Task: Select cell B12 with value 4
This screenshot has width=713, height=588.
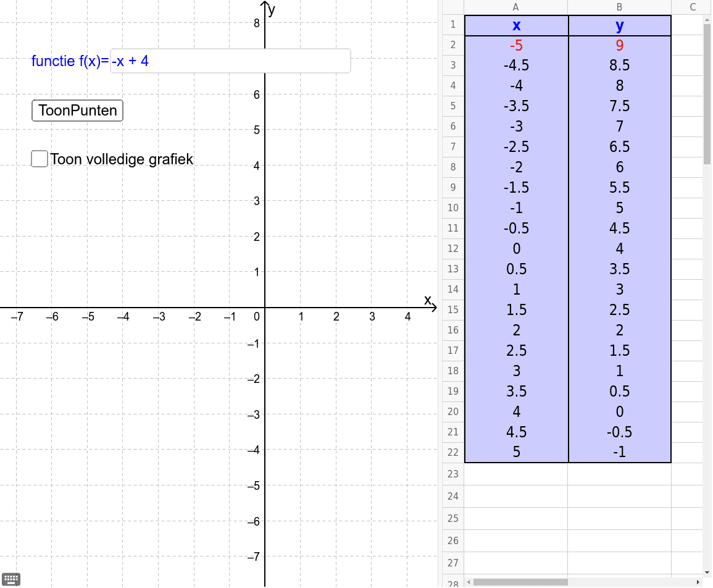Action: point(619,248)
